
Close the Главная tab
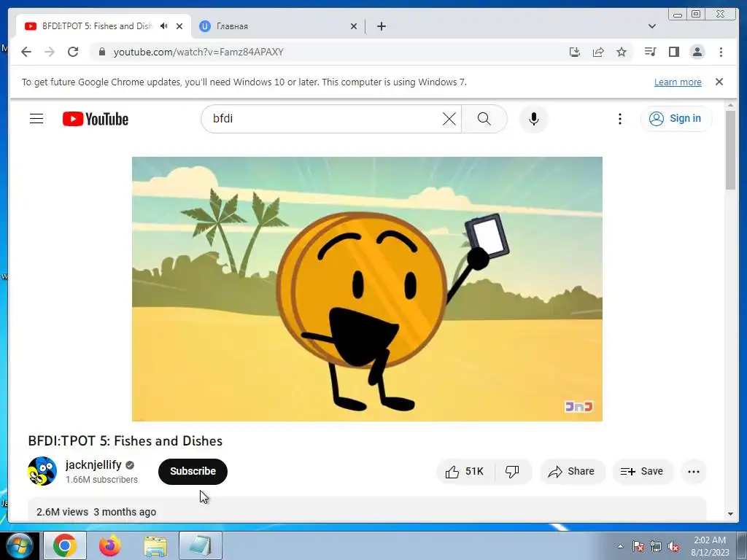tap(354, 26)
